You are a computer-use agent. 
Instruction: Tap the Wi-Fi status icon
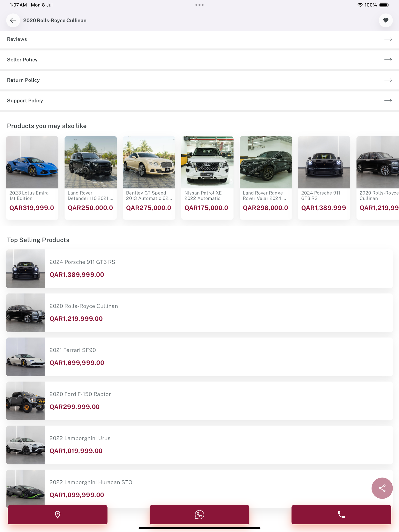point(360,5)
